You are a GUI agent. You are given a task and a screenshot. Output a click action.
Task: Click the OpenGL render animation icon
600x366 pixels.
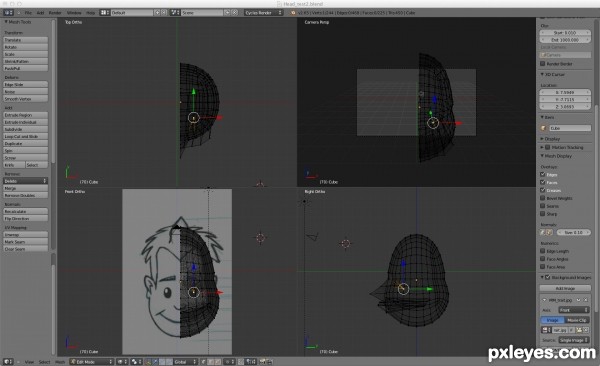pyautogui.click(x=270, y=361)
